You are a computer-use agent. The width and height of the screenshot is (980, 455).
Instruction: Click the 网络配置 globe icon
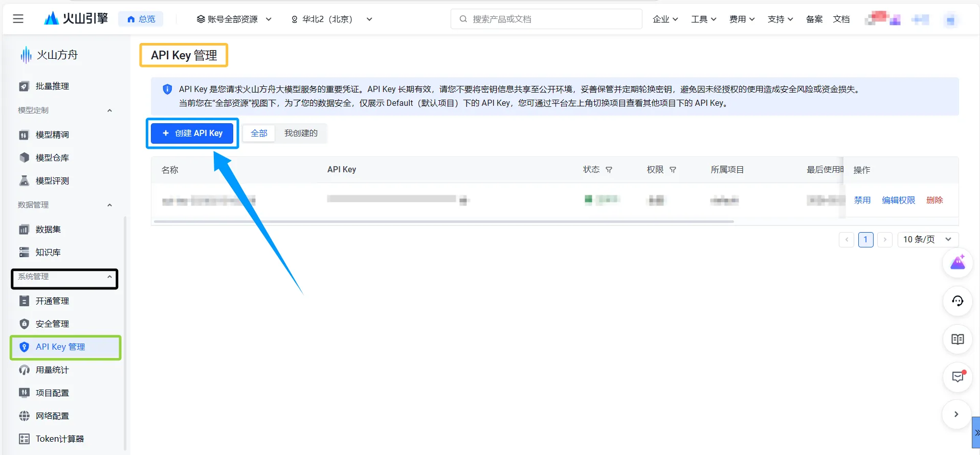point(24,416)
